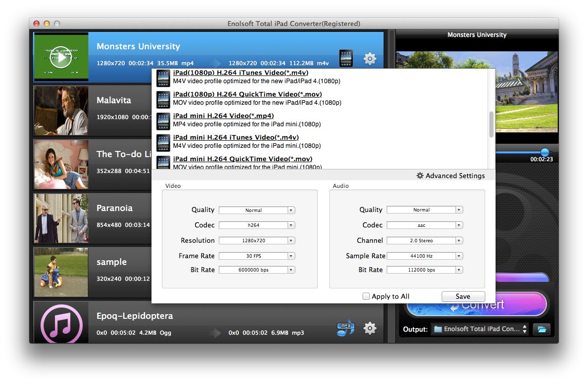
Task: Open the Output folder selector dropdown
Action: [x=480, y=329]
